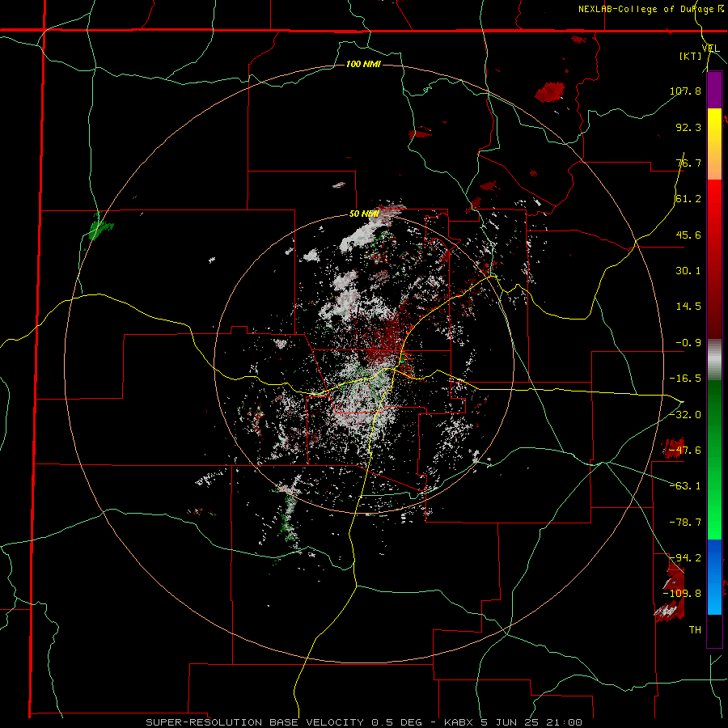728x728 pixels.
Task: Click the 50 NMI range ring label
Action: (x=365, y=214)
